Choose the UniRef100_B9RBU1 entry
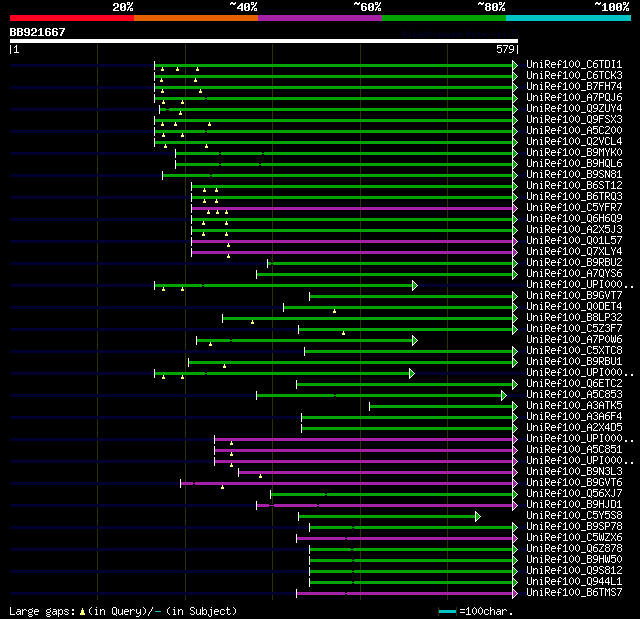This screenshot has width=640, height=619. [x=574, y=362]
